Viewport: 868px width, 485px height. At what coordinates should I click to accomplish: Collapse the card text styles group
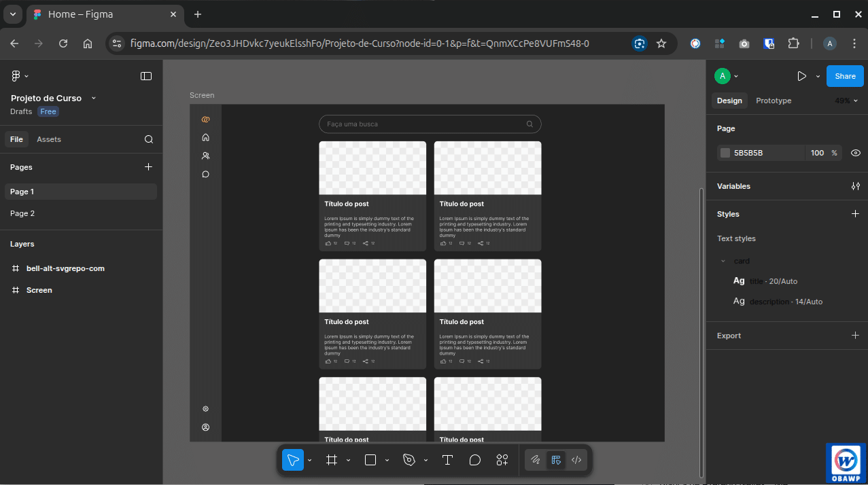tap(723, 261)
